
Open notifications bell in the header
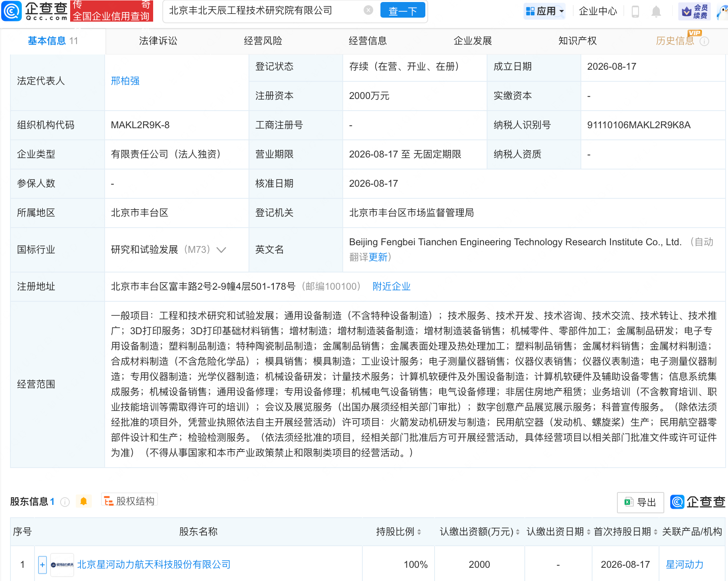click(656, 11)
